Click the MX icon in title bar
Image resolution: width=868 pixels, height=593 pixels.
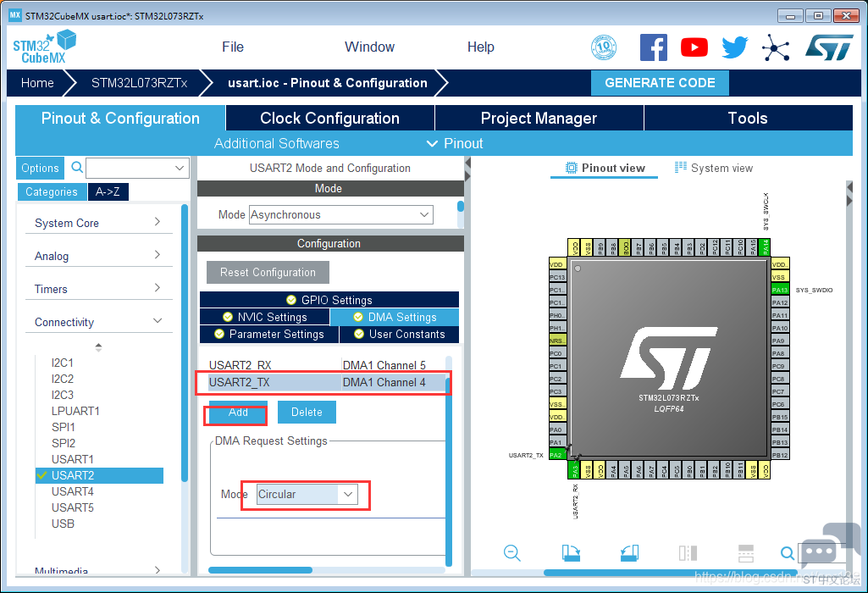[x=15, y=15]
